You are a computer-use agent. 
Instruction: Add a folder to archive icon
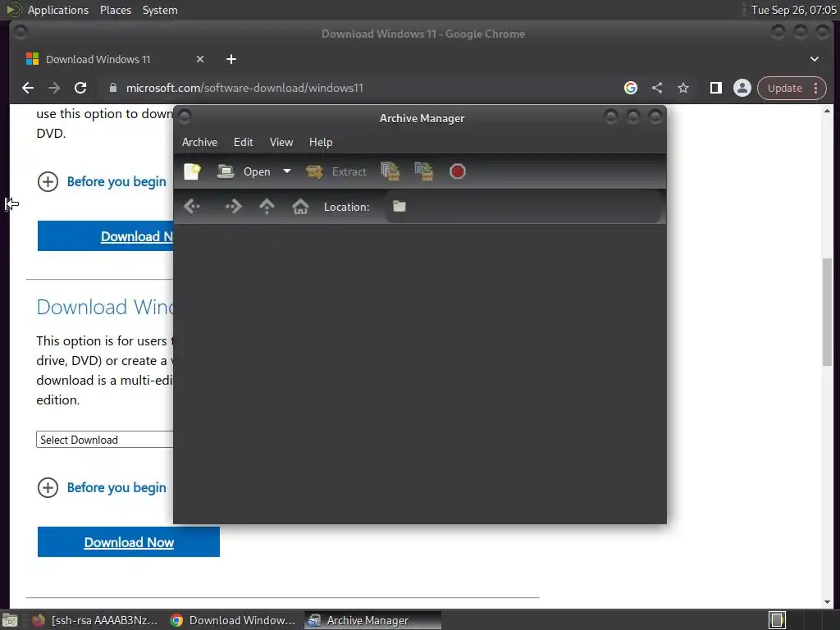[x=424, y=171]
